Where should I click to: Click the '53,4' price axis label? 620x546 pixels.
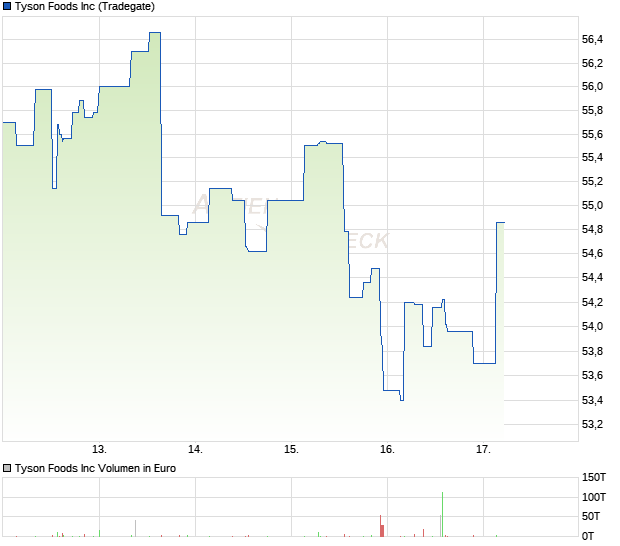pyautogui.click(x=592, y=401)
